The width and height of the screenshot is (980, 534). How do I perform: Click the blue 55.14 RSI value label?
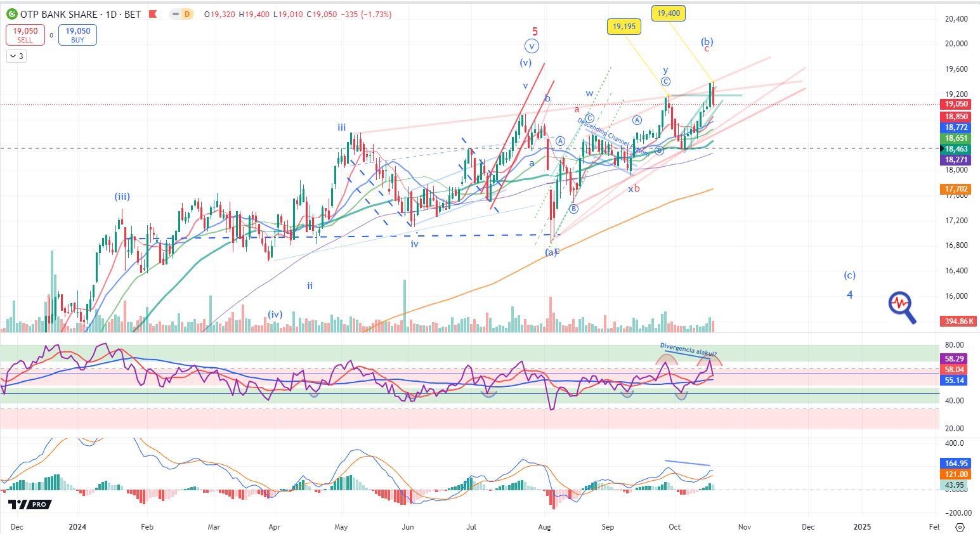pos(955,381)
